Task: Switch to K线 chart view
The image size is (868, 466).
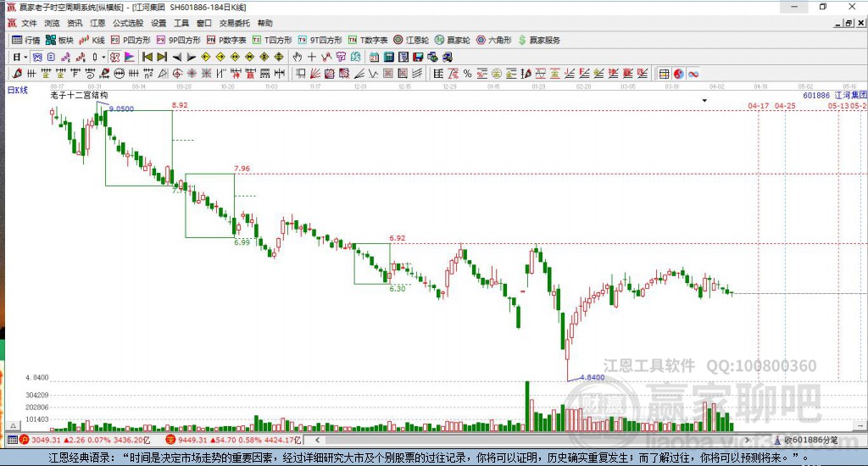Action: (92, 40)
